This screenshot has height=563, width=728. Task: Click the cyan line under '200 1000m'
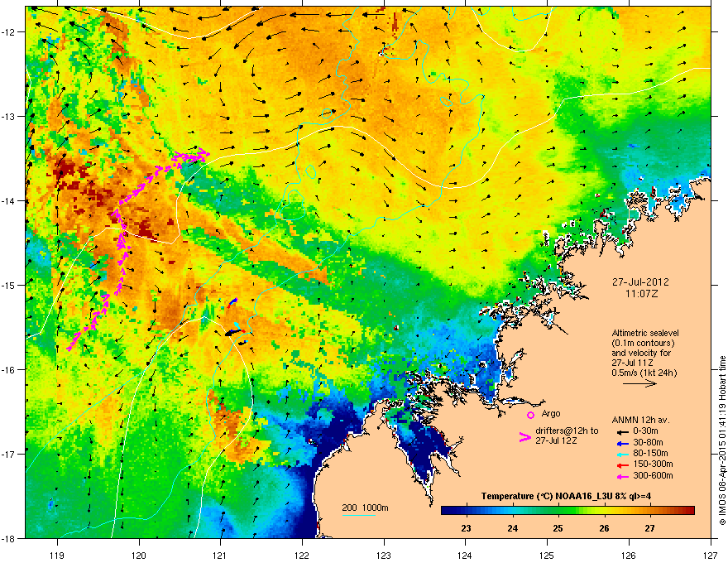tap(358, 515)
